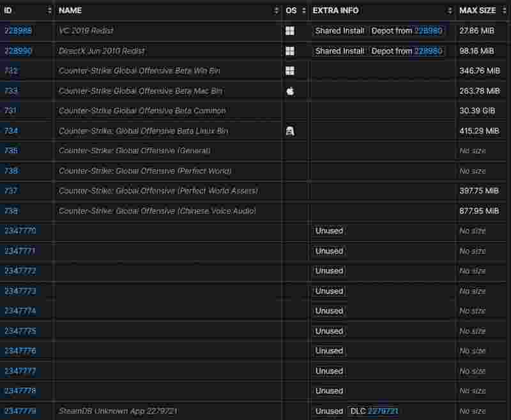Open depot ID 228988 link
This screenshot has width=511, height=420.
pos(19,31)
